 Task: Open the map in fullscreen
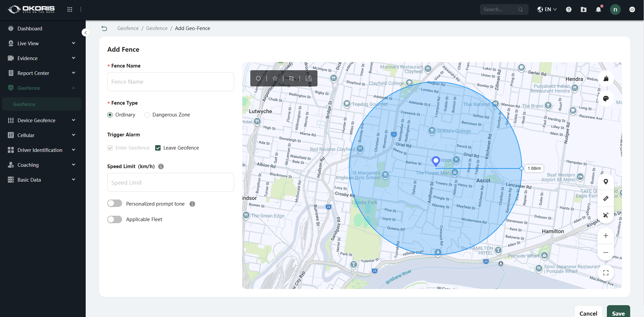pyautogui.click(x=606, y=273)
